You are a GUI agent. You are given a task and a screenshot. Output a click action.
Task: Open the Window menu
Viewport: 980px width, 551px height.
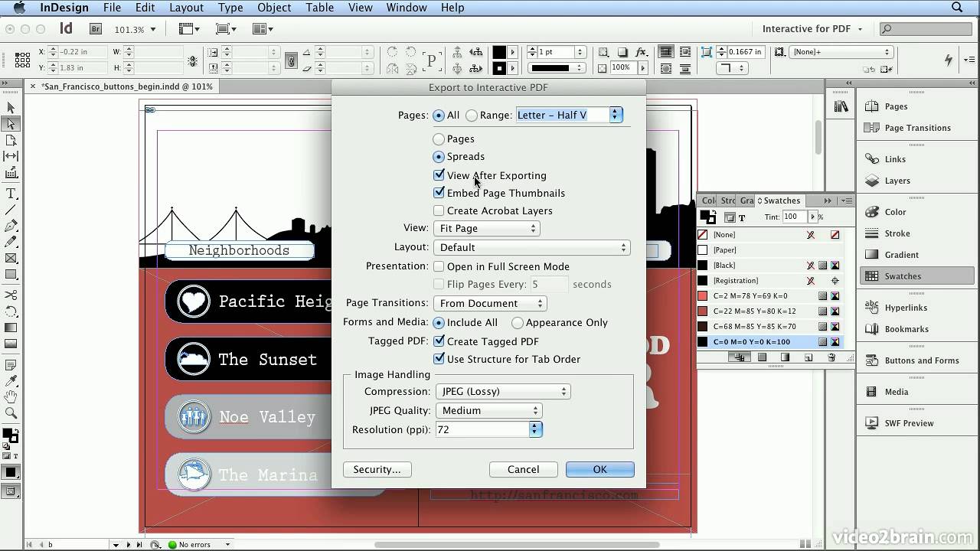407,8
